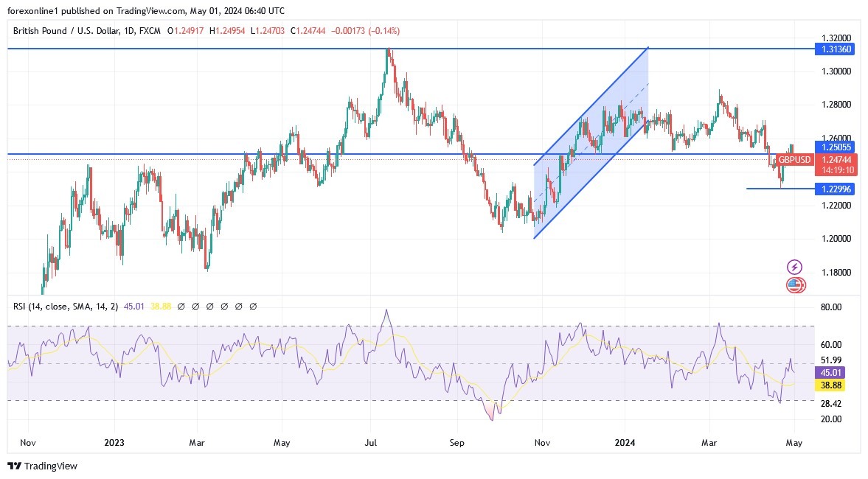Click the US flag economic events icon
The image size is (868, 479).
(x=796, y=284)
